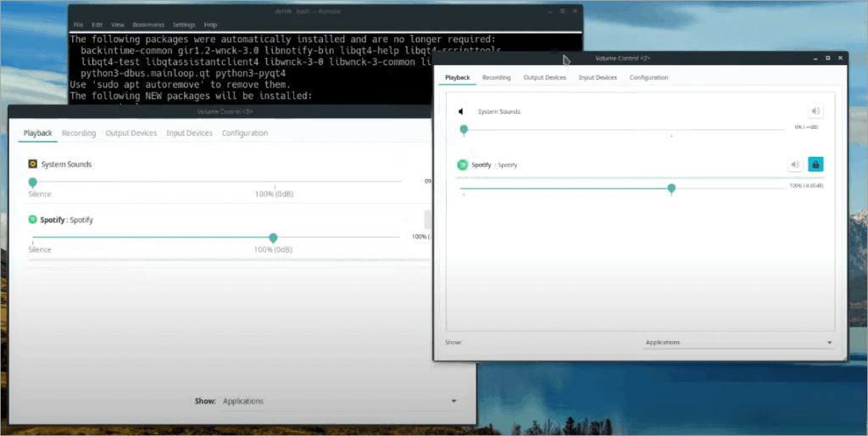Click Spotify volume slider handle in Volume Control <3>
Viewport: 868px width, 436px height.
(x=273, y=238)
